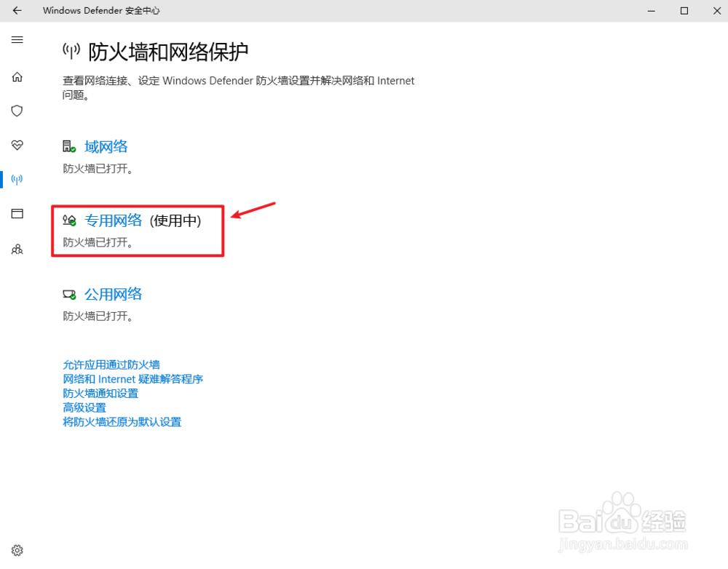Open family options sidebar icon
This screenshot has width=728, height=569.
point(17,250)
